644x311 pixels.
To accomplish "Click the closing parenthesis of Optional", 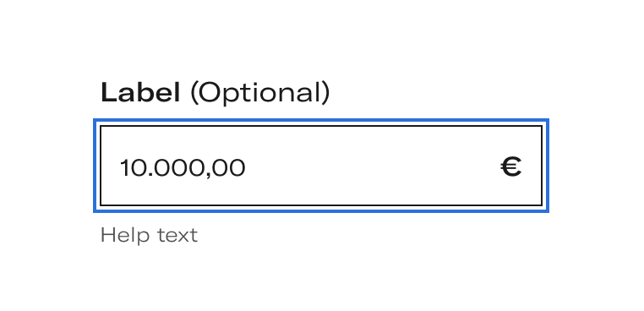I will point(325,93).
